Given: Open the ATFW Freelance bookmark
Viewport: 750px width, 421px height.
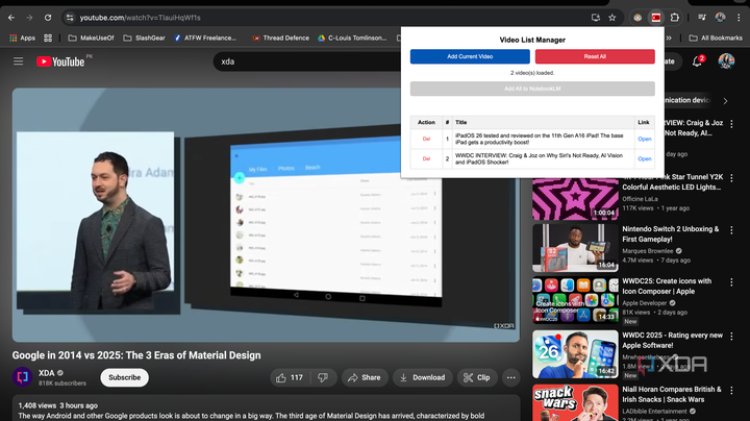Looking at the screenshot, I should click(x=205, y=38).
